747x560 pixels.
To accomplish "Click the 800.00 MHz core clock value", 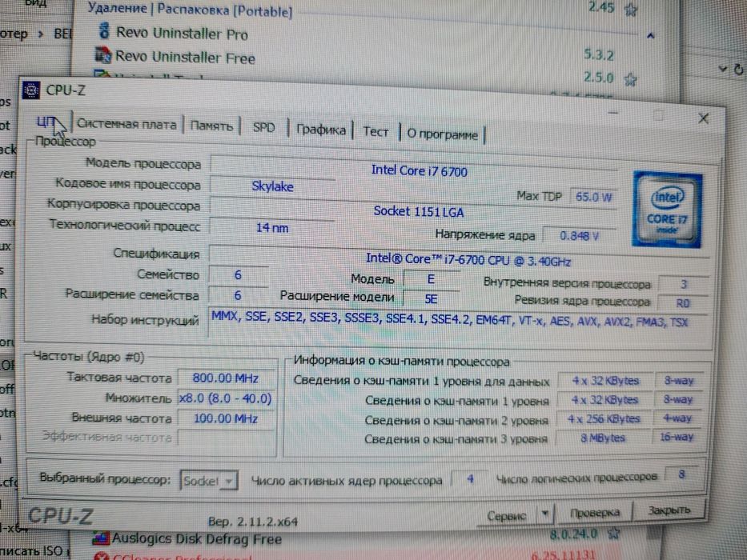I will pos(226,378).
